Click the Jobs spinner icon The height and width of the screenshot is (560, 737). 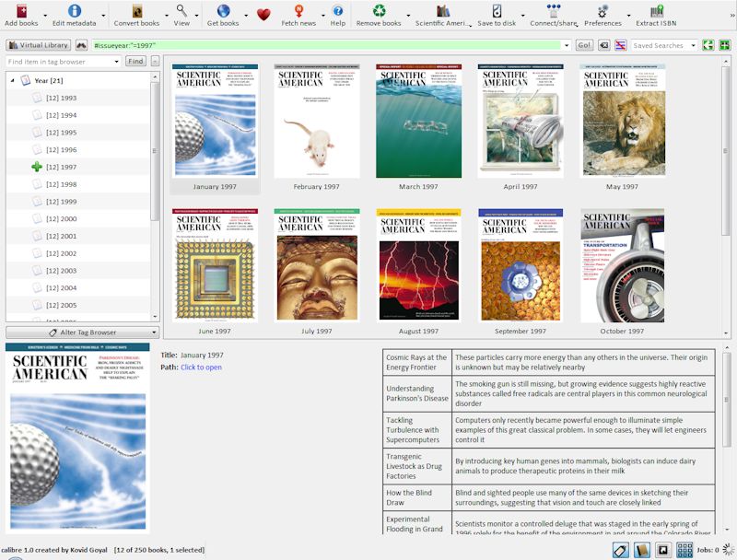pos(729,549)
